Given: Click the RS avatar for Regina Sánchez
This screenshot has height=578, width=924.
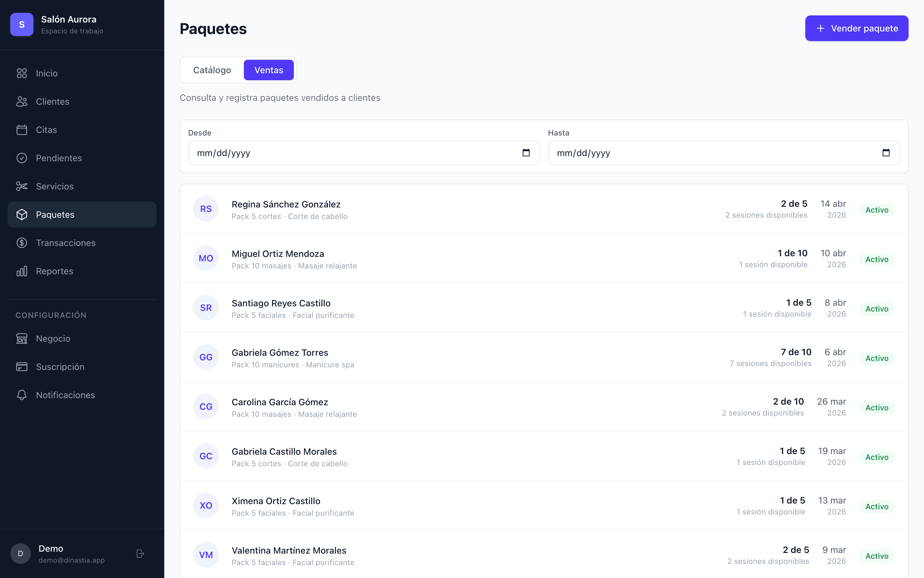Looking at the screenshot, I should coord(206,209).
